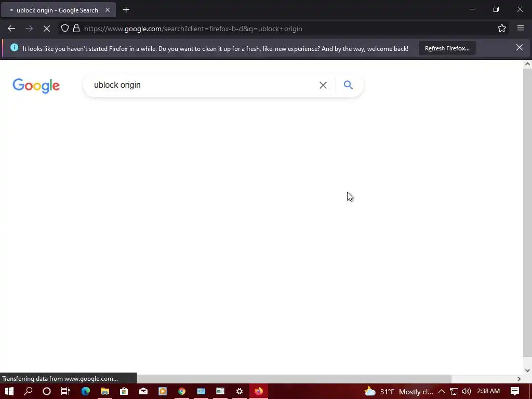Select the ublock origin - Google Search tab
Viewport: 532px width, 399px height.
click(58, 10)
